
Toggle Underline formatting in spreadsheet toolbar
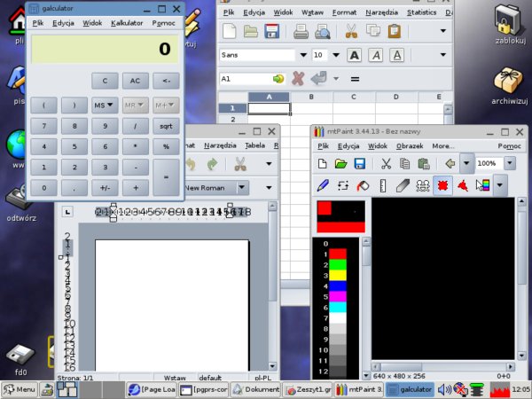[x=397, y=55]
